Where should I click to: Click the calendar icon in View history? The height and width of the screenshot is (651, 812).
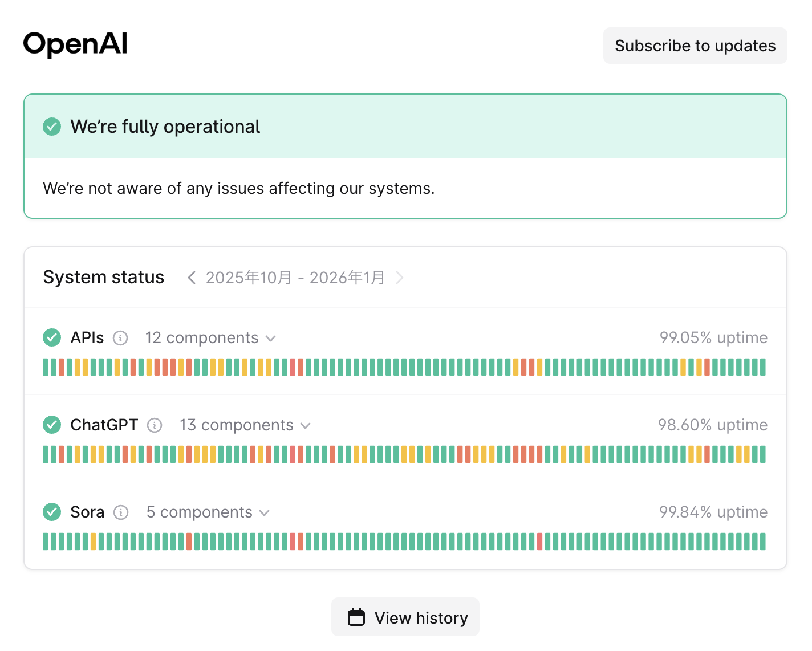[356, 617]
